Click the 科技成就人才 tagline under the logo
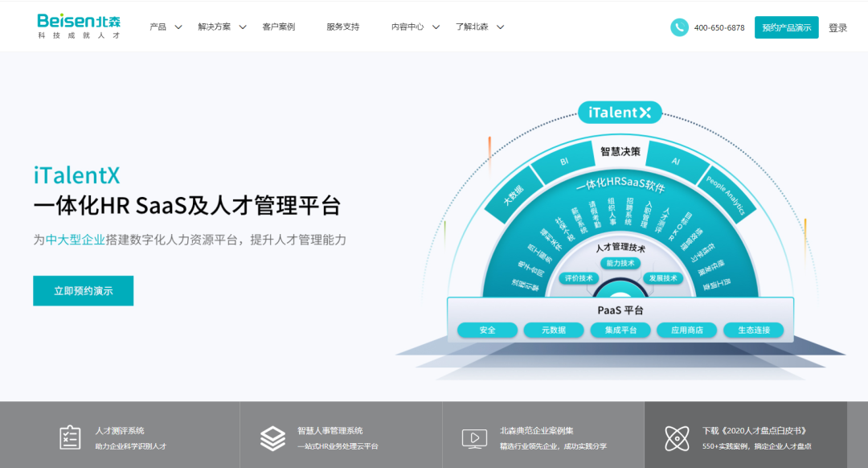 tap(79, 35)
